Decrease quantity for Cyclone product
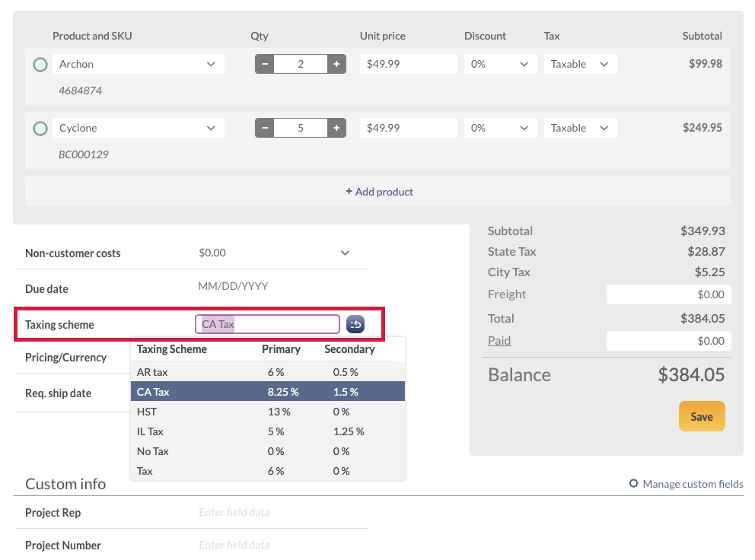The image size is (755, 560). point(264,128)
